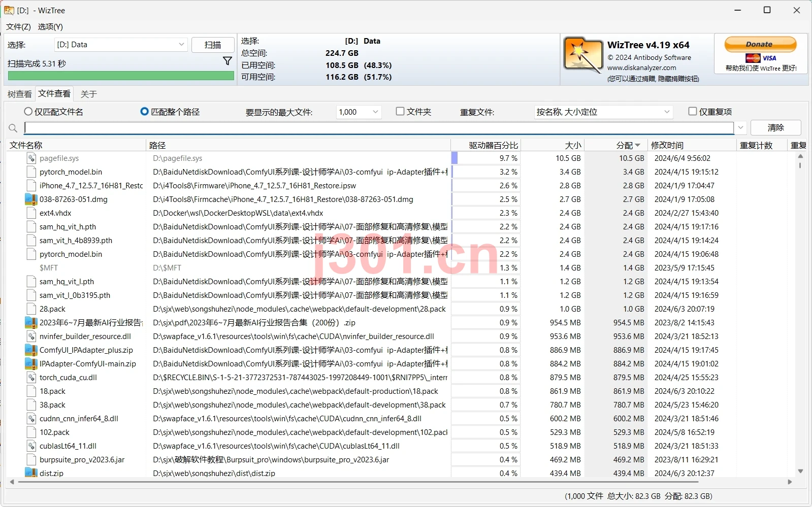812x507 pixels.
Task: Click the 2024/6/4 9:56:02 date cell
Action: pos(682,158)
